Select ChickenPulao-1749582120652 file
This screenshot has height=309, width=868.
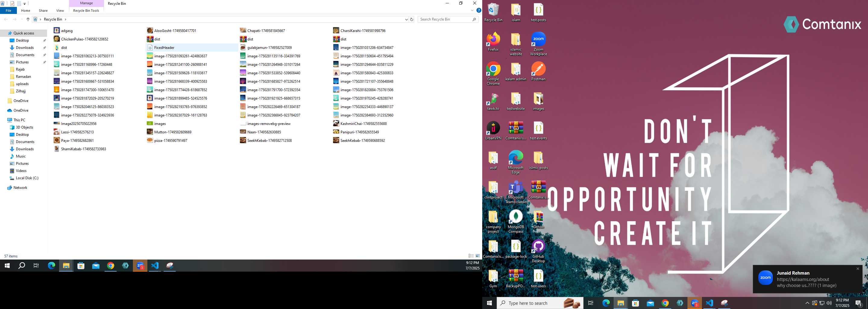[85, 39]
